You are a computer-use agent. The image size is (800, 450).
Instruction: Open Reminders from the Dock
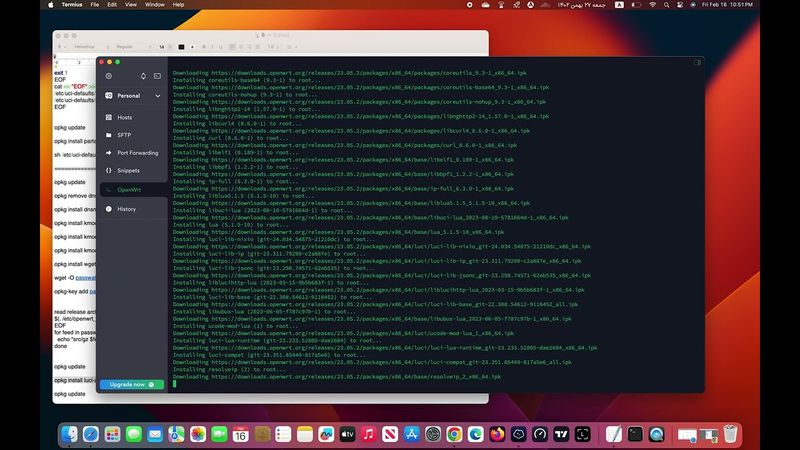[x=283, y=434]
